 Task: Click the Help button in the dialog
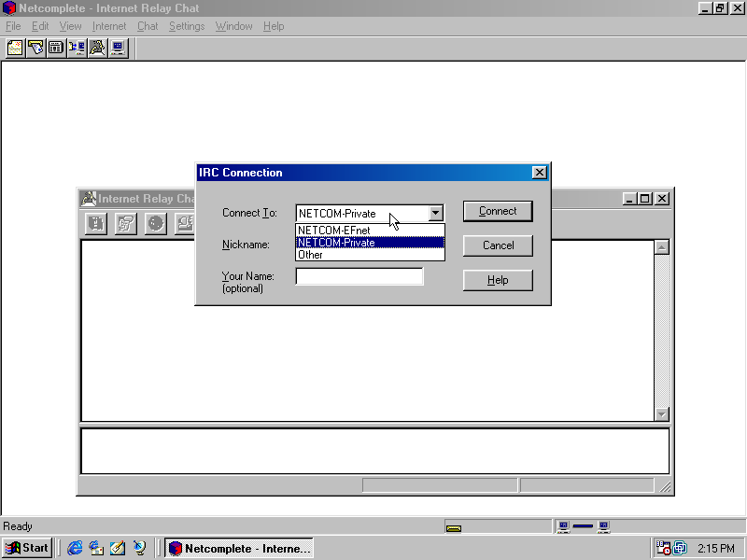[498, 280]
